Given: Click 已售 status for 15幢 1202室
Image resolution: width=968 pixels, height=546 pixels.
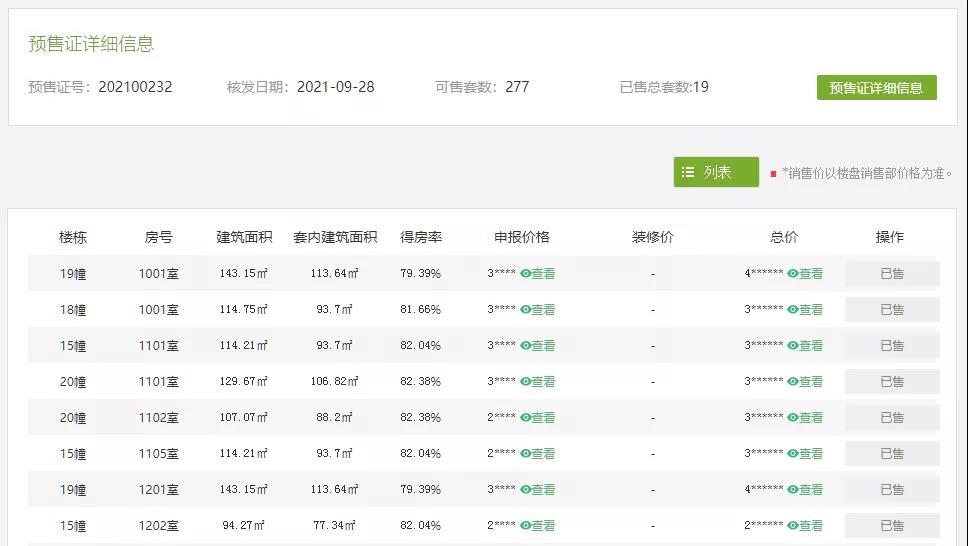Looking at the screenshot, I should point(891,526).
